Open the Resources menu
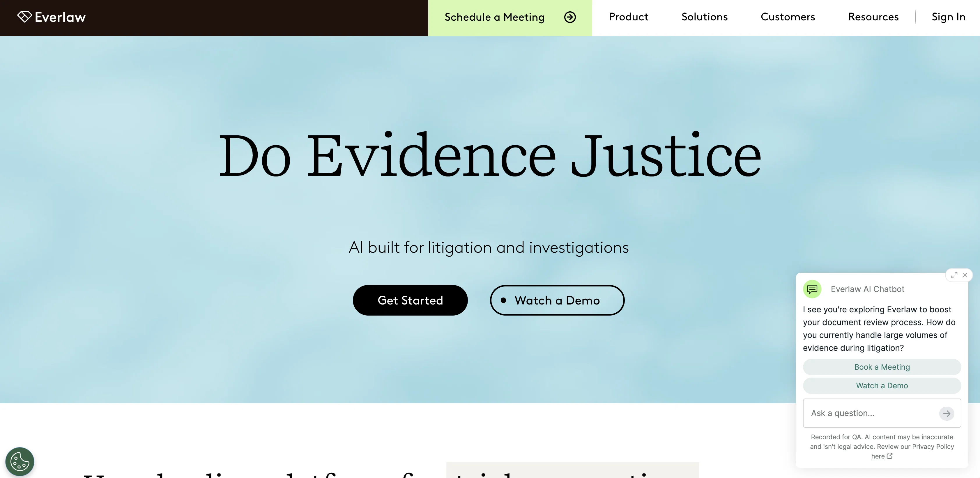The image size is (980, 478). click(x=873, y=17)
